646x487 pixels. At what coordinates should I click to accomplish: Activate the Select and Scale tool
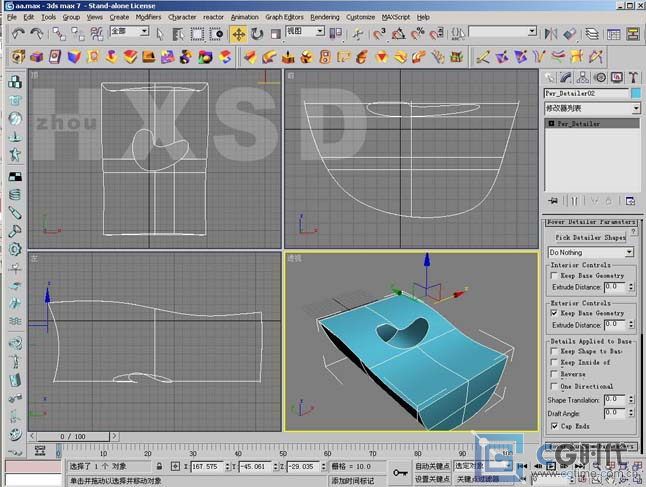(275, 34)
